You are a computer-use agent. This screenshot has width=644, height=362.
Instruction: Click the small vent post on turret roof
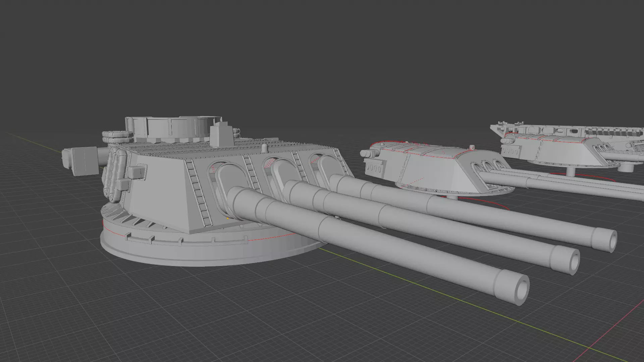264,147
